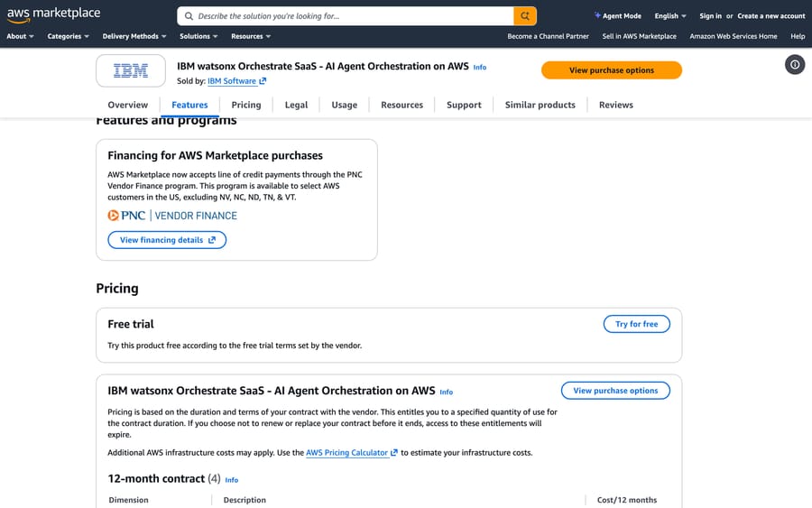Click the Try for free button
The height and width of the screenshot is (508, 812).
[x=636, y=324]
